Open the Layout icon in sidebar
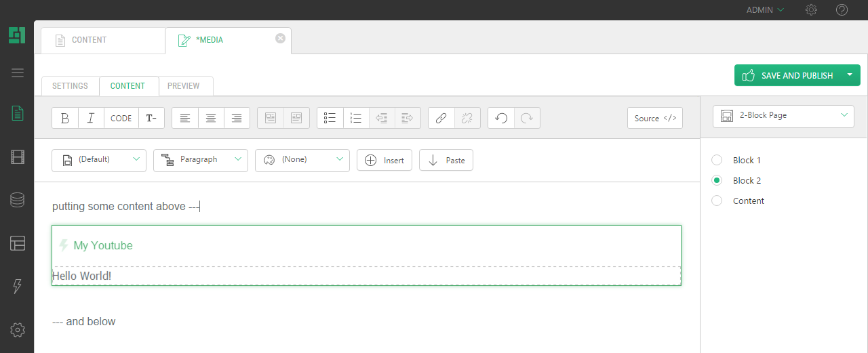Viewport: 868px width, 353px height. [18, 243]
